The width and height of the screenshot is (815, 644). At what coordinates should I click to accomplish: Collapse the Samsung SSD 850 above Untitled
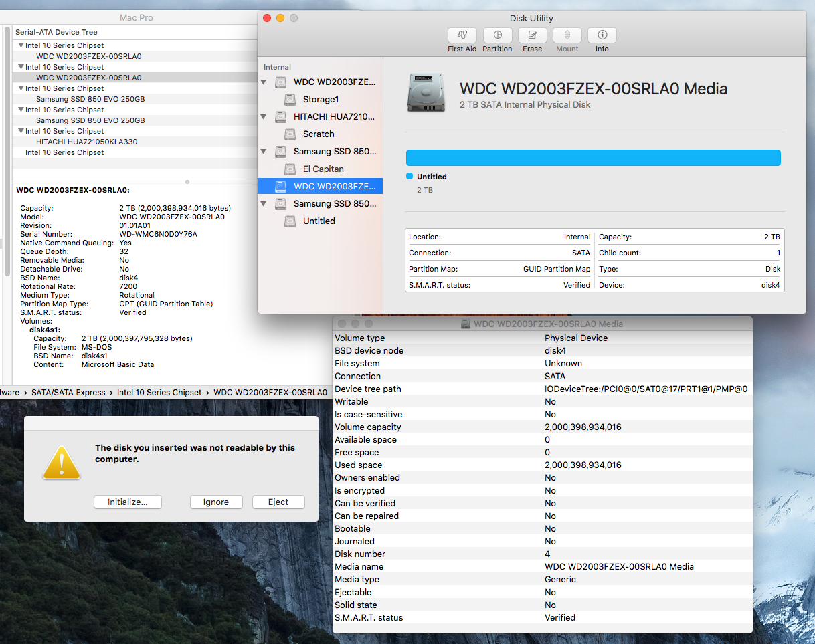coord(264,204)
